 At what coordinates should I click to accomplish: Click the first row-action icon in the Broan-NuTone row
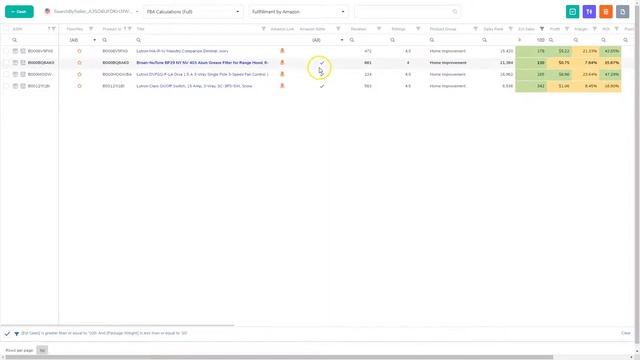click(x=15, y=63)
